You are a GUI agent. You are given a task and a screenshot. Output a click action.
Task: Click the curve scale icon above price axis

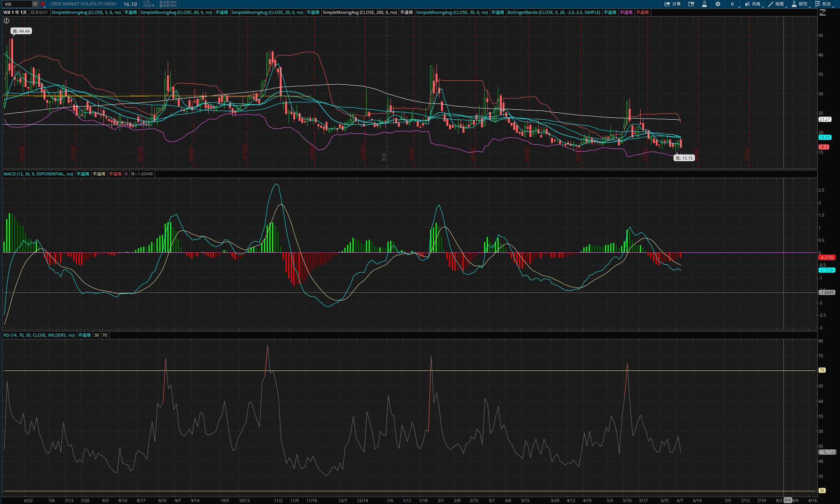822,12
